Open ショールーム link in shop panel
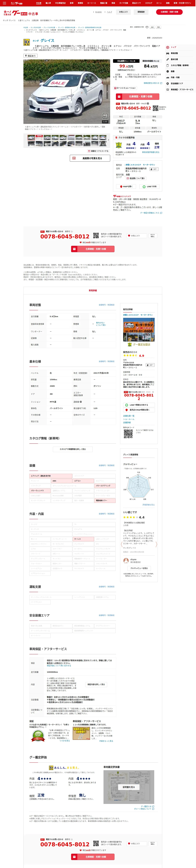Image resolution: width=196 pixels, height=868 pixels. (x=129, y=419)
